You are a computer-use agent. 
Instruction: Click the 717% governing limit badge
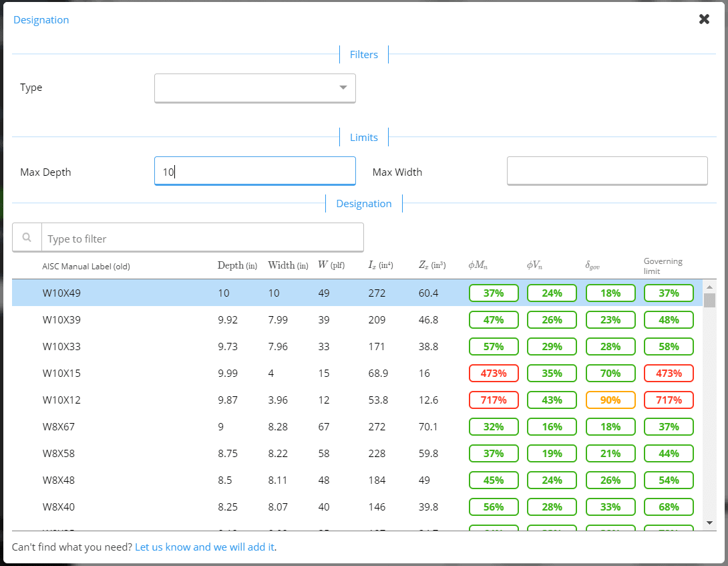coord(669,400)
